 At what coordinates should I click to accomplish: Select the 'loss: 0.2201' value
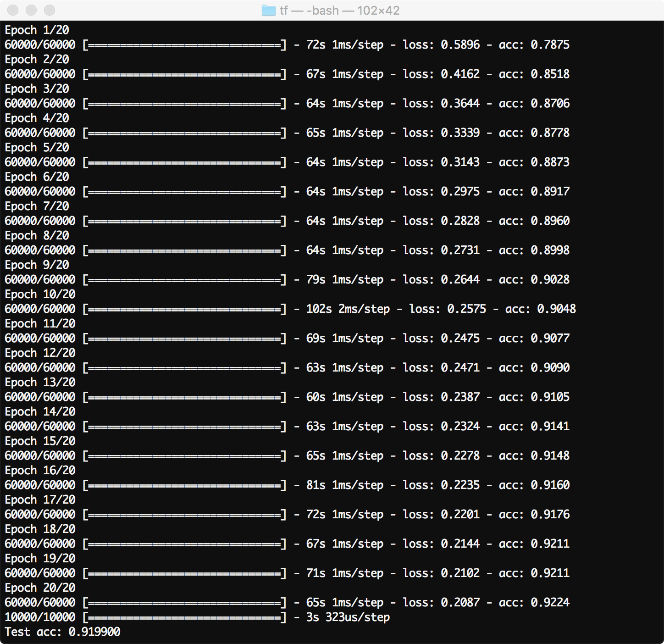[441, 515]
